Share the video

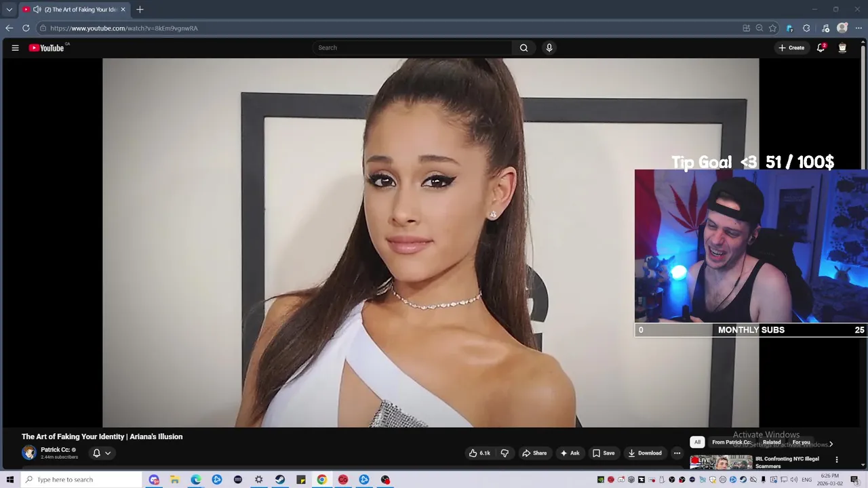[x=534, y=453]
